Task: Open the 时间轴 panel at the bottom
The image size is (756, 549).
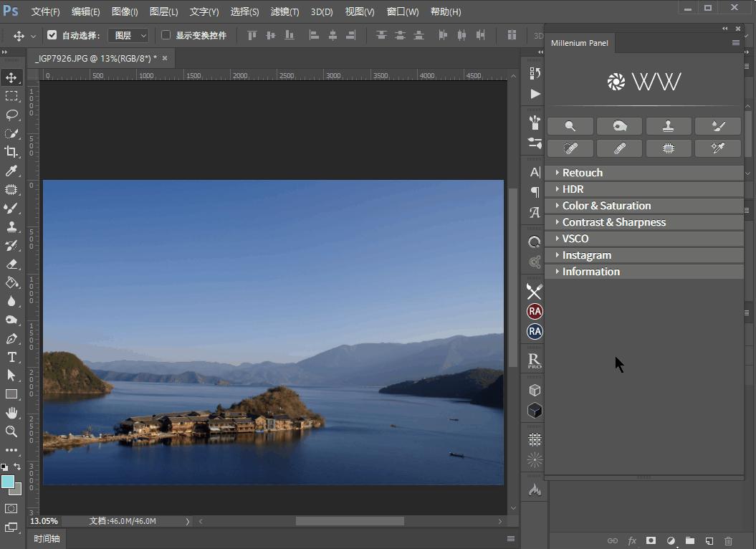Action: [46, 538]
